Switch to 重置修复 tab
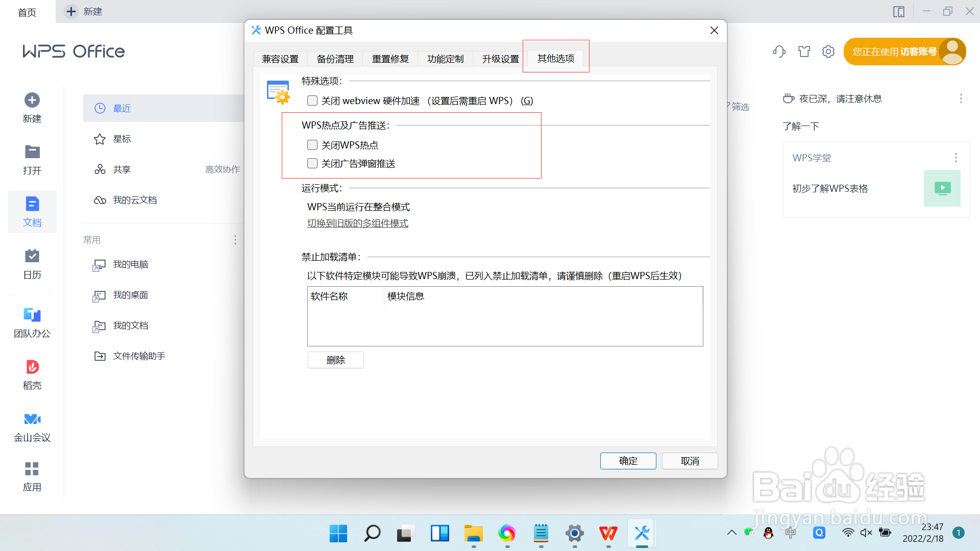The height and width of the screenshot is (551, 980). 390,59
